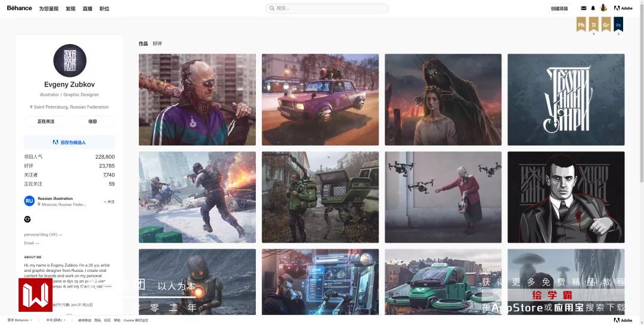Click the Illustrator / Graphic Designer occupation text
This screenshot has width=644, height=325.
coord(69,94)
